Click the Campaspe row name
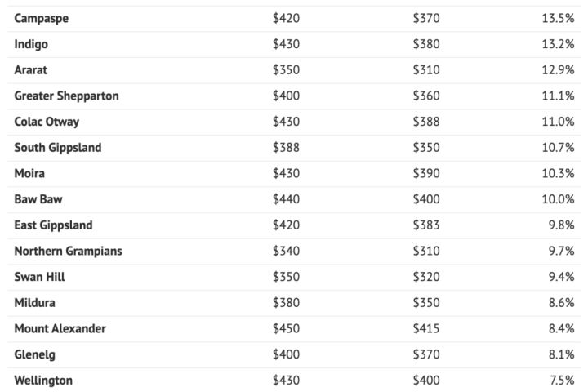588x392 pixels. [x=42, y=19]
